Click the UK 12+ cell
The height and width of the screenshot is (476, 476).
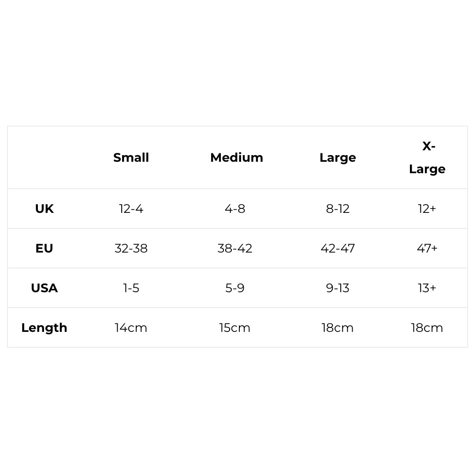(x=427, y=208)
